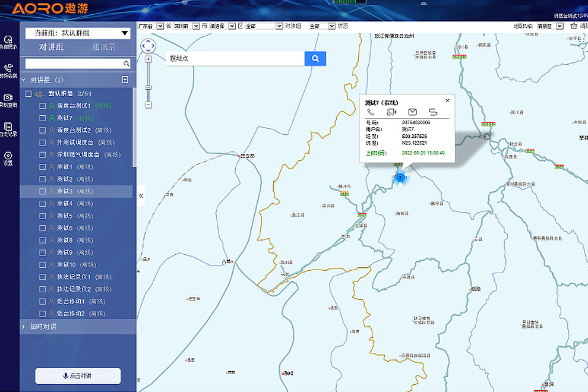Click the group icon beside 默认群组
Image resolution: width=588 pixels, height=392 pixels.
tap(39, 94)
